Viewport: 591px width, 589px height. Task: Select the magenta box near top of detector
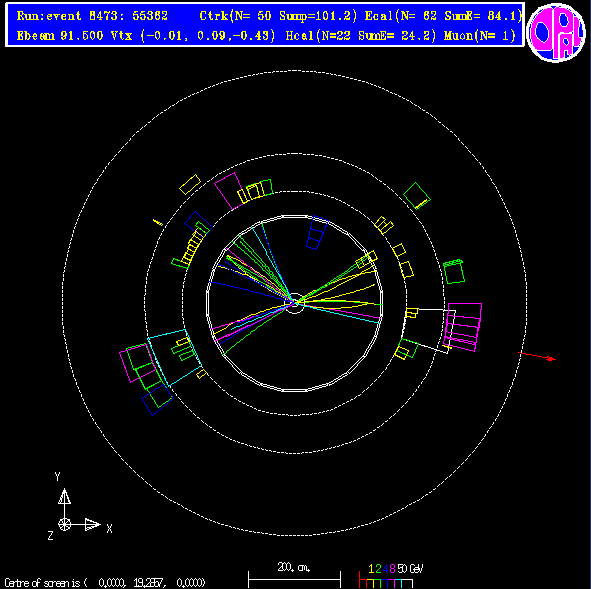click(229, 191)
